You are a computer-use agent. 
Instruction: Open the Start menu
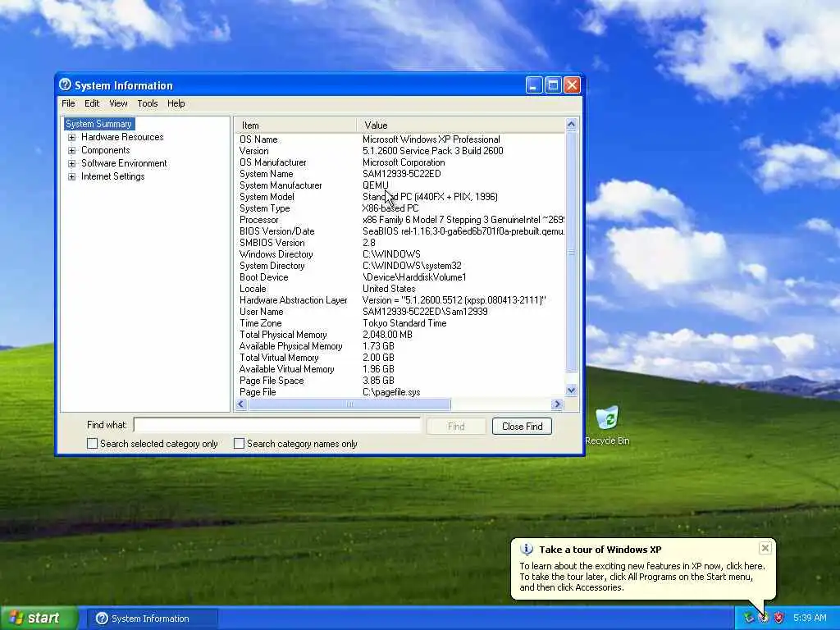pyautogui.click(x=39, y=618)
